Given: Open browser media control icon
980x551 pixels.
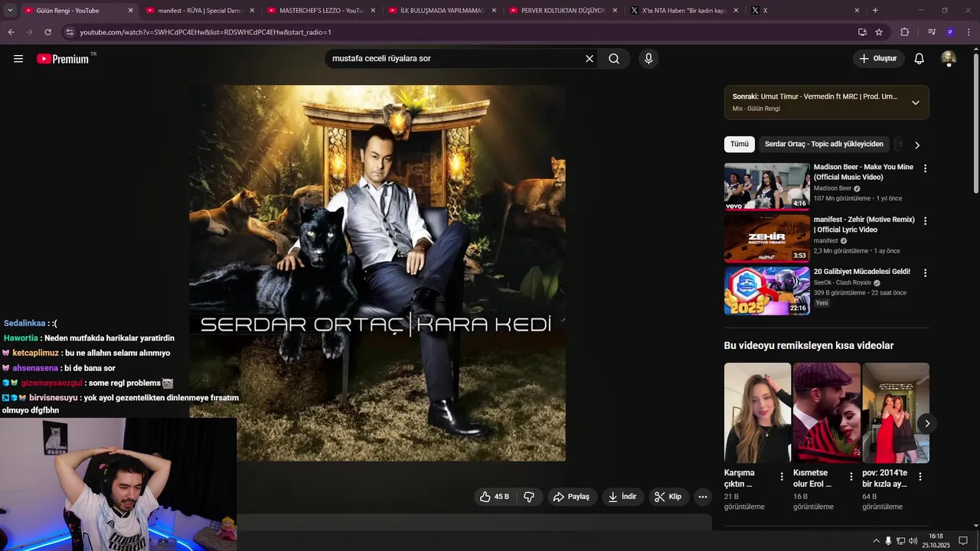Looking at the screenshot, I should [x=932, y=32].
